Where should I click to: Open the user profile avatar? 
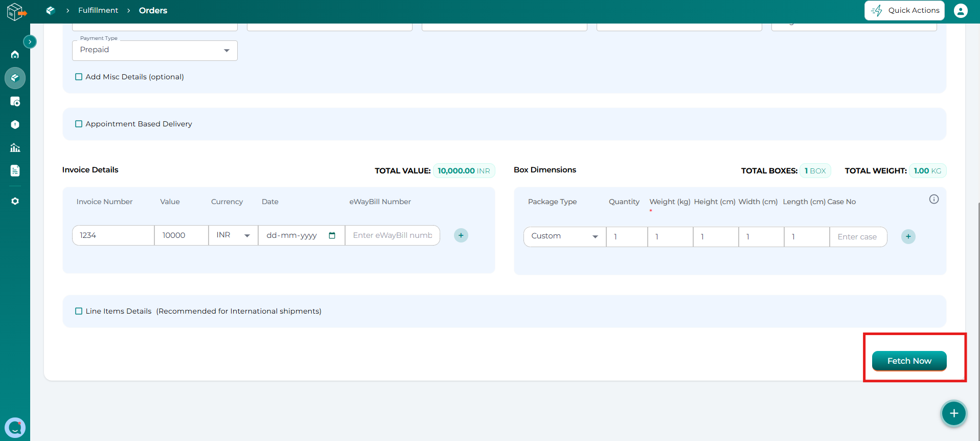(x=961, y=10)
